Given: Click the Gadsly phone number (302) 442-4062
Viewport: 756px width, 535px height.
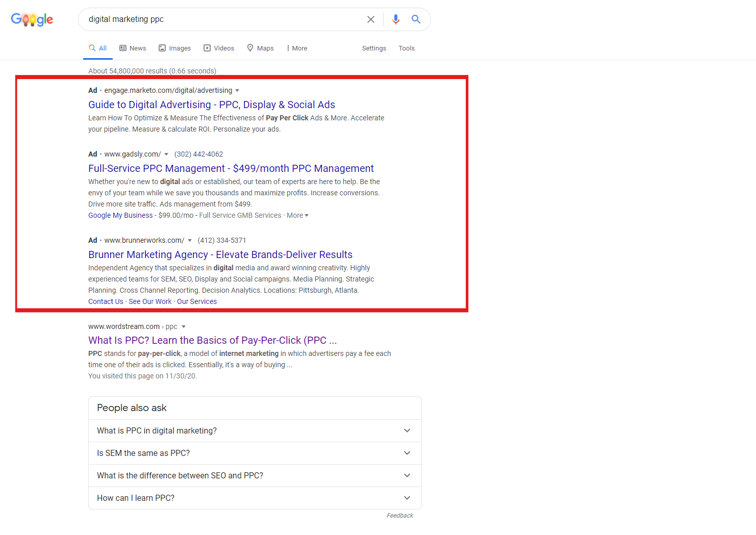Looking at the screenshot, I should click(199, 154).
